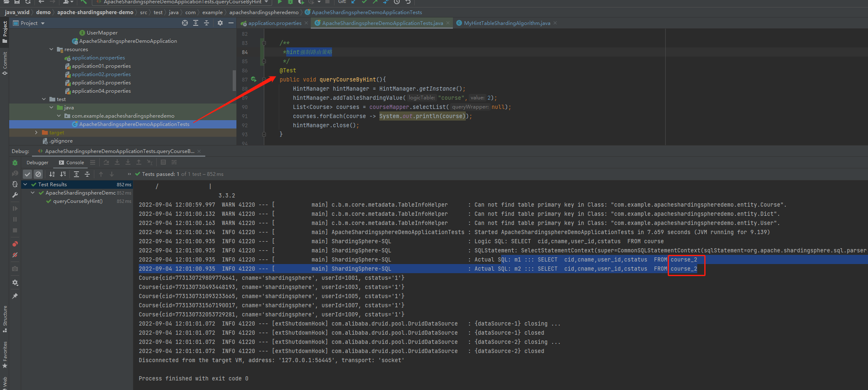The height and width of the screenshot is (390, 868).
Task: Click apache-shardingsphere-demo breadcrumb
Action: click(95, 12)
